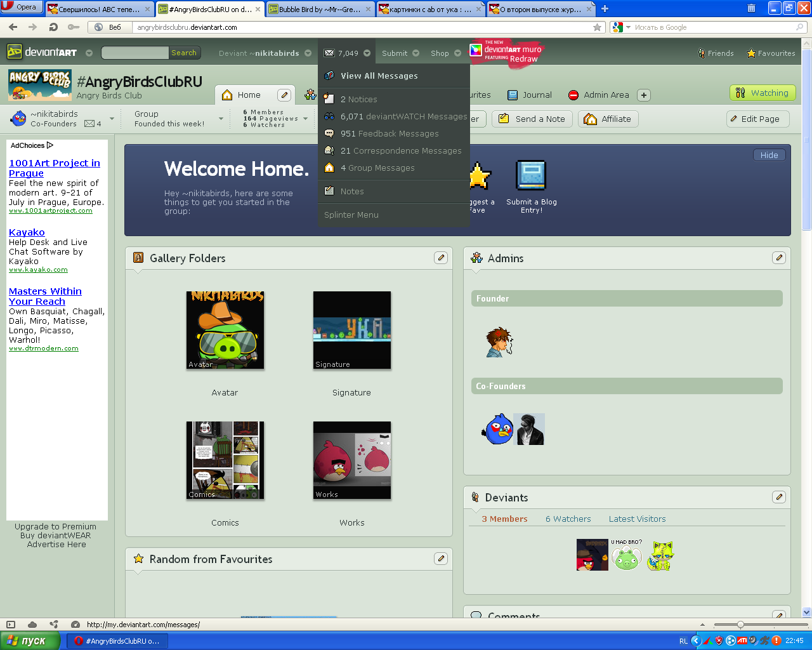Click Upgrade to Premium link

coord(55,526)
